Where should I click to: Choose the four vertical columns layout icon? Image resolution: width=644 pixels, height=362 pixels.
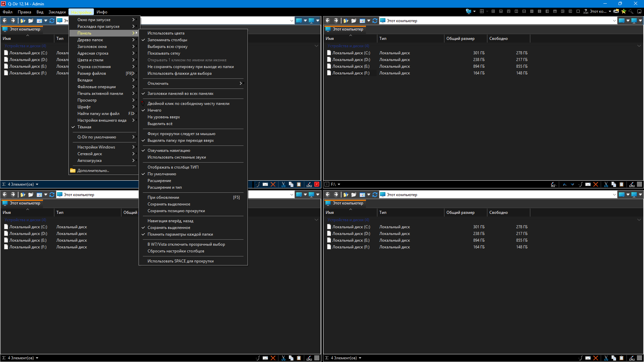532,11
